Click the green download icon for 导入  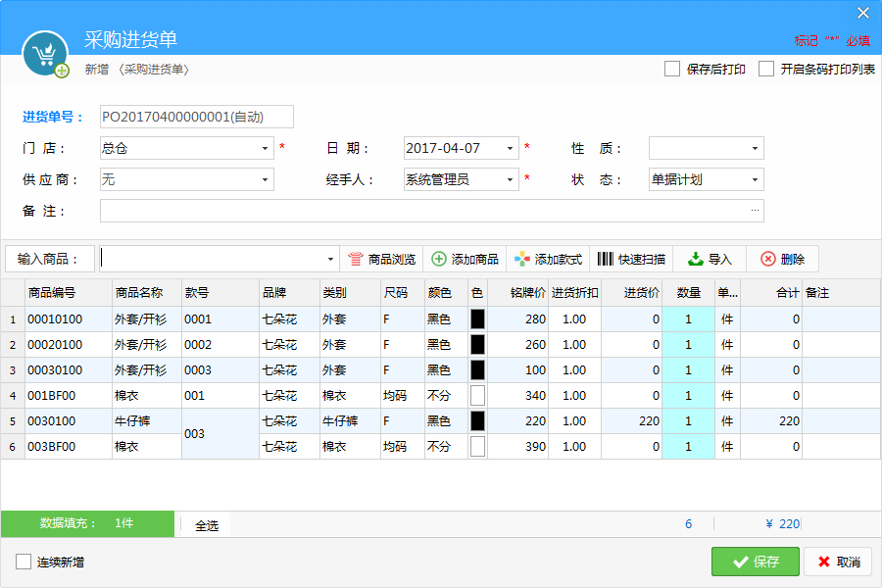[696, 259]
